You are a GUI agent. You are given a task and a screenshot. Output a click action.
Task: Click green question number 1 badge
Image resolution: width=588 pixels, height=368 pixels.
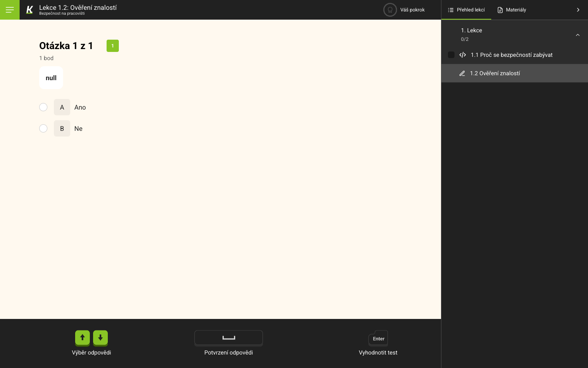tap(113, 46)
